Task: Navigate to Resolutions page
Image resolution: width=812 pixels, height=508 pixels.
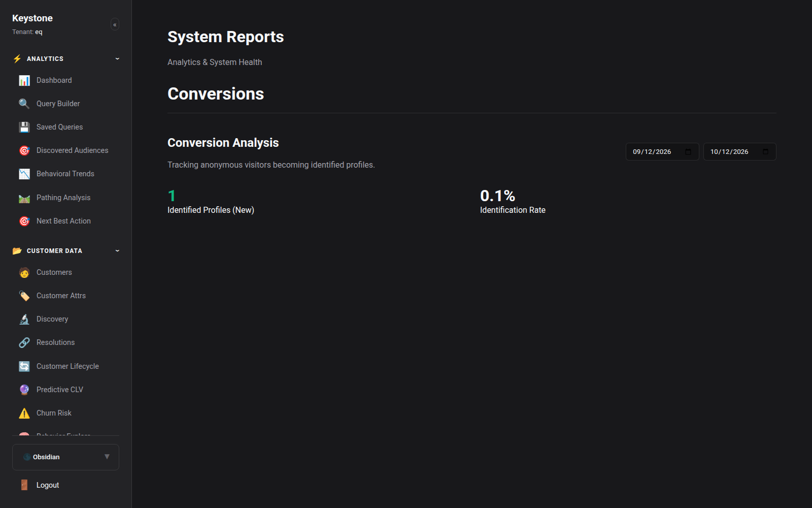Action: tap(65, 342)
